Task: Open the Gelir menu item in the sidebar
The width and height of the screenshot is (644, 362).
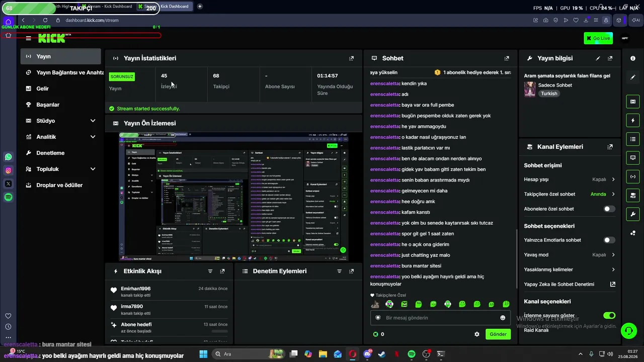Action: point(60,88)
